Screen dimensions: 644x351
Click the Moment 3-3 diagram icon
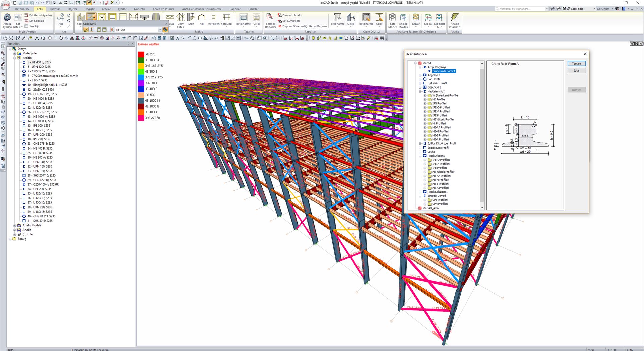(439, 20)
